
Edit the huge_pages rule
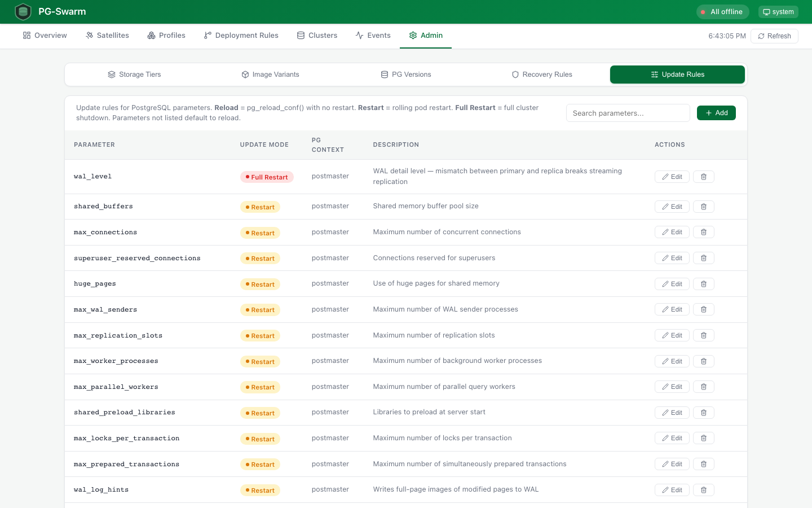click(x=672, y=284)
